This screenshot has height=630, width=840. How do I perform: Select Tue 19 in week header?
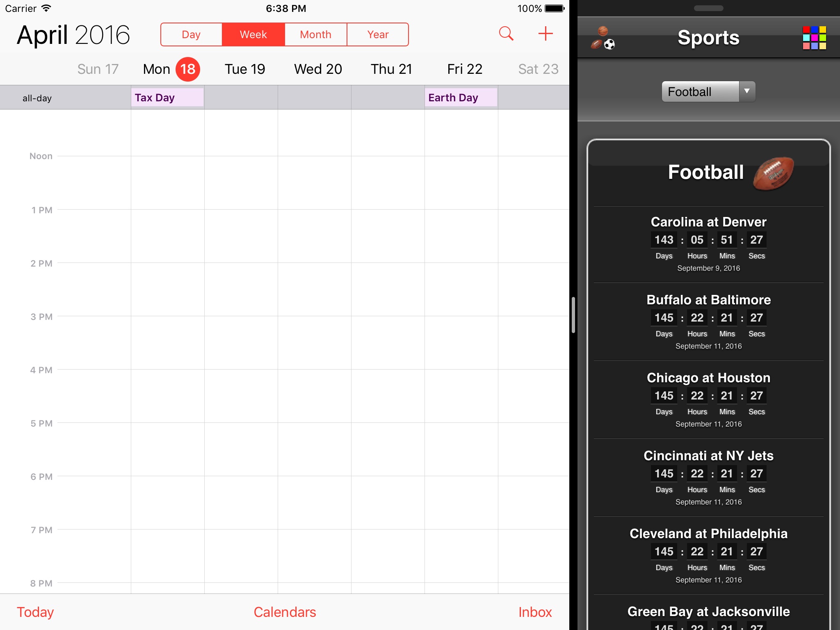pos(245,69)
